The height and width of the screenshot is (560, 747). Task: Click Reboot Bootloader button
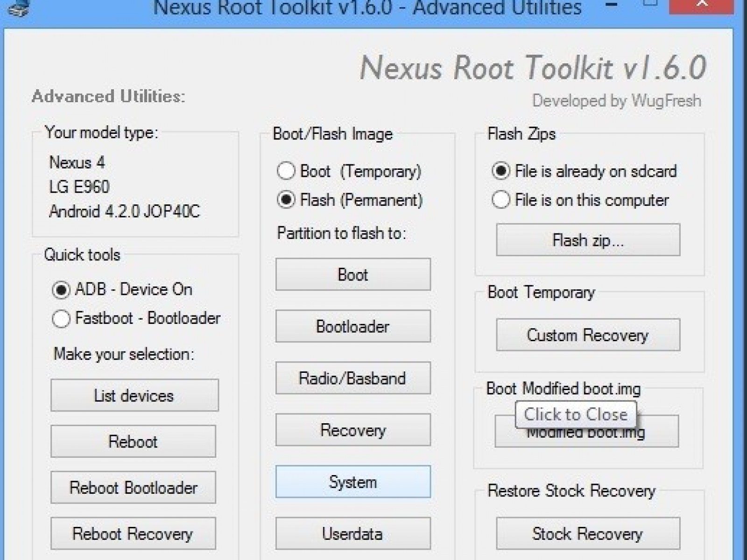coord(134,488)
